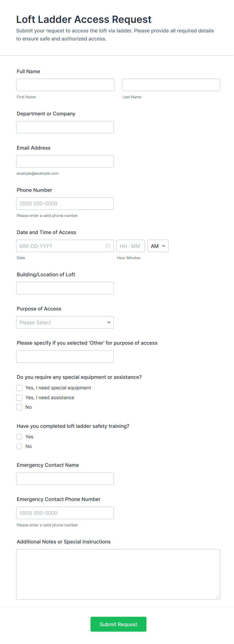Select the Emergency Contact Name field
234x644 pixels.
coord(65,479)
